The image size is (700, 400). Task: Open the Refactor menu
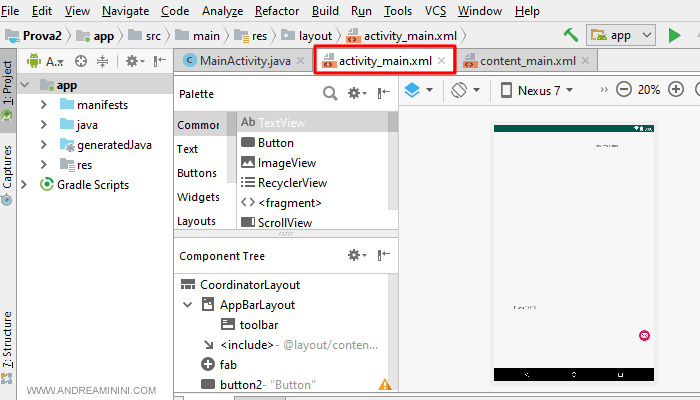point(277,11)
